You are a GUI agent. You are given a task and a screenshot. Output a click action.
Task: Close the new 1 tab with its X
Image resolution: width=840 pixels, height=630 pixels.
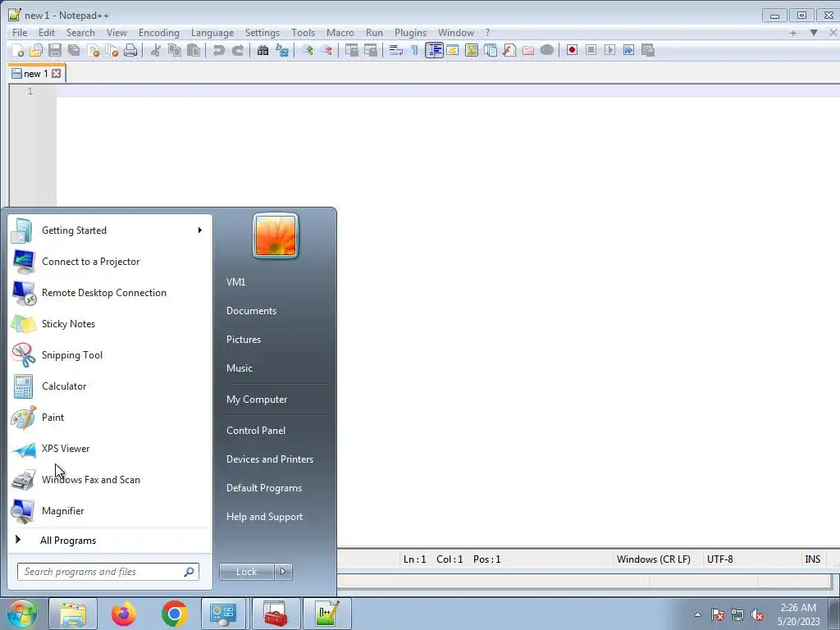[57, 73]
